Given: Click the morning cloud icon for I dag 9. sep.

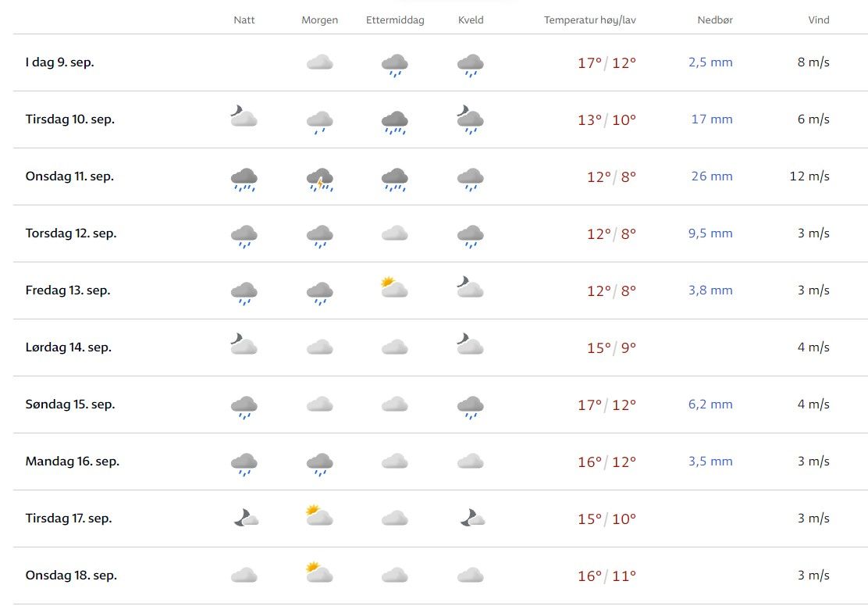Looking at the screenshot, I should point(320,62).
